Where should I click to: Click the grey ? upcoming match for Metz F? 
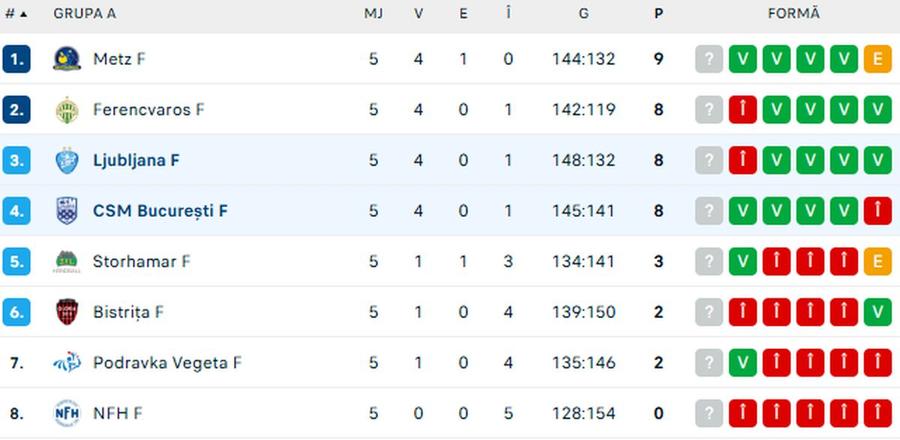[x=709, y=59]
